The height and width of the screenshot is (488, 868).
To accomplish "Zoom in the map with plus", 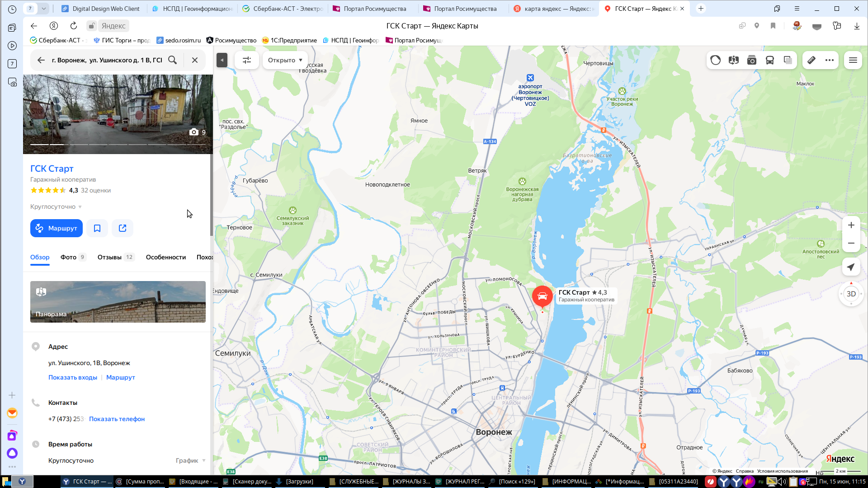I will click(851, 225).
